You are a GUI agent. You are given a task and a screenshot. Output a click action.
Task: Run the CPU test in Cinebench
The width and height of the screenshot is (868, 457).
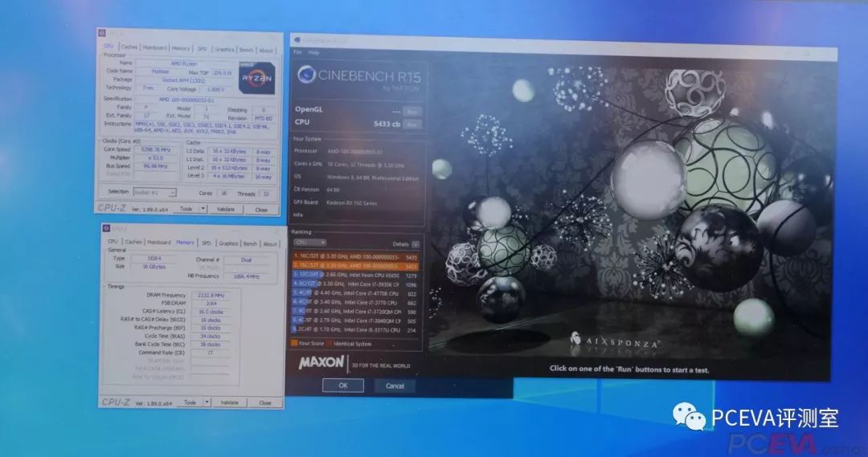(411, 124)
